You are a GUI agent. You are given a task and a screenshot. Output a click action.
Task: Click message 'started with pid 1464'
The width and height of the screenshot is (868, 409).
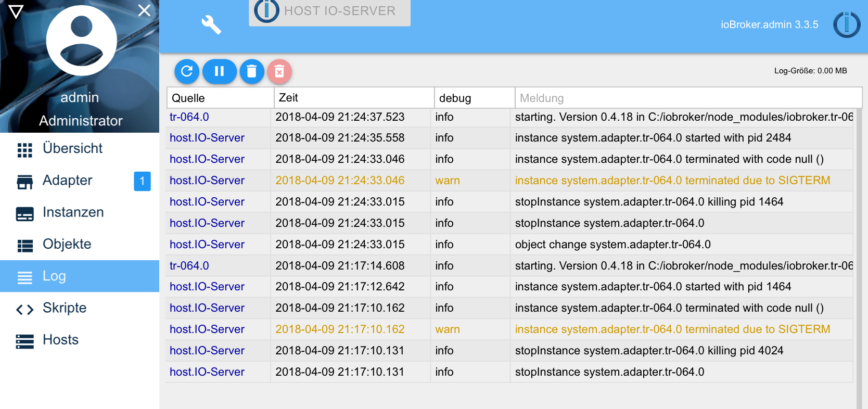tap(653, 287)
